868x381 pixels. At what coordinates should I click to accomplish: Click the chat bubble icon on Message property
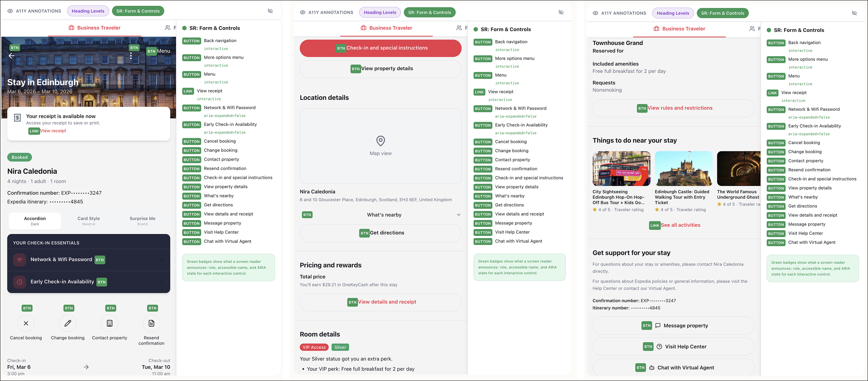pos(657,325)
